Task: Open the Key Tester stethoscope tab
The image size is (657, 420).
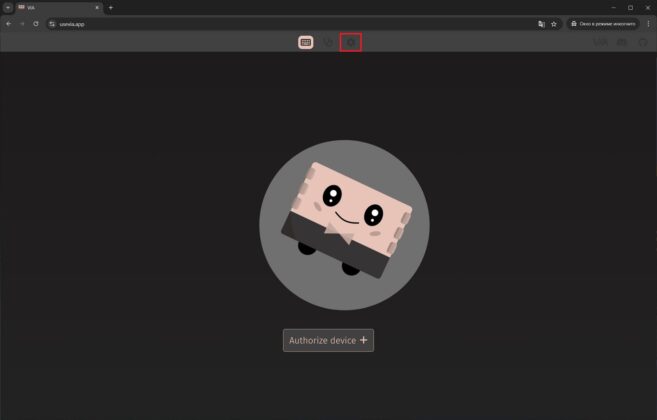Action: (x=328, y=42)
